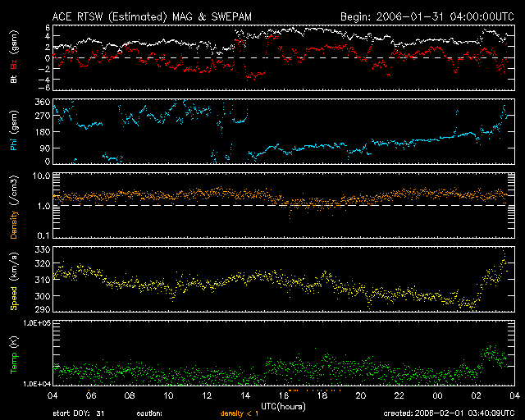The height and width of the screenshot is (420, 525).
Task: Click the '1.0' tick on the Density axis
Action: click(x=43, y=207)
